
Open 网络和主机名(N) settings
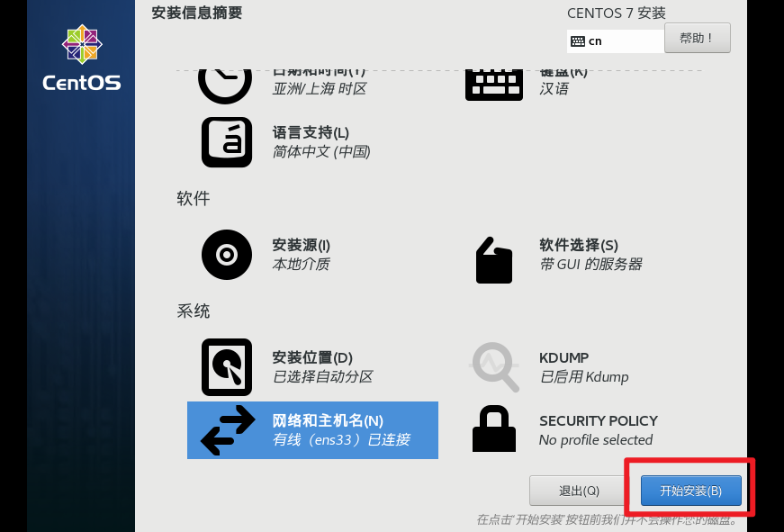(x=312, y=430)
